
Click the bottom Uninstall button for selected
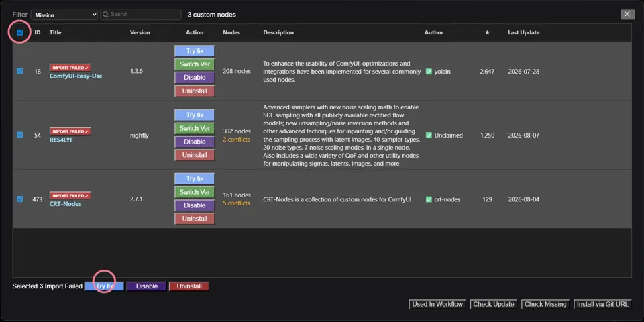(x=189, y=286)
